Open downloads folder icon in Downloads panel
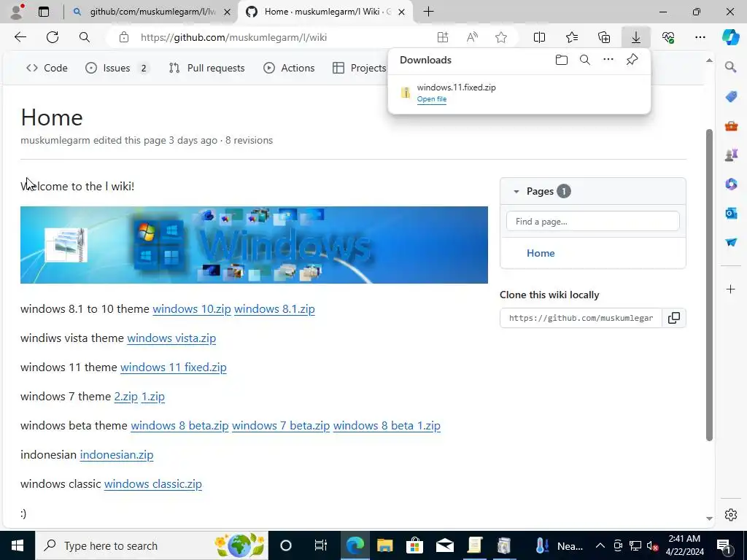Viewport: 747px width, 560px height. [562, 60]
